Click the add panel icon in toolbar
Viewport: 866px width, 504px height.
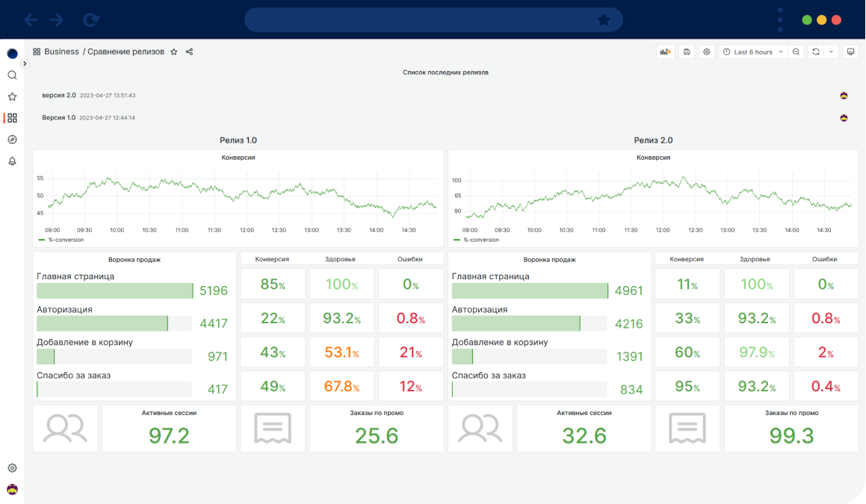click(665, 52)
